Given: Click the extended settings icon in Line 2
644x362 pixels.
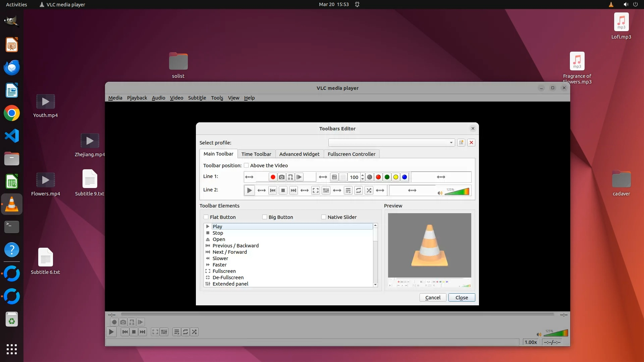Looking at the screenshot, I should [x=326, y=190].
